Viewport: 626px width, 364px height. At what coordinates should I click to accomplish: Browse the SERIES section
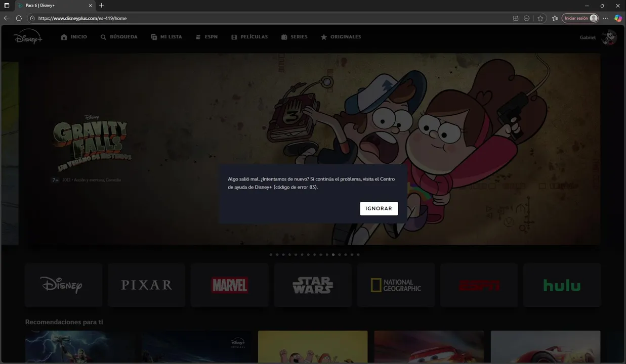pos(295,37)
